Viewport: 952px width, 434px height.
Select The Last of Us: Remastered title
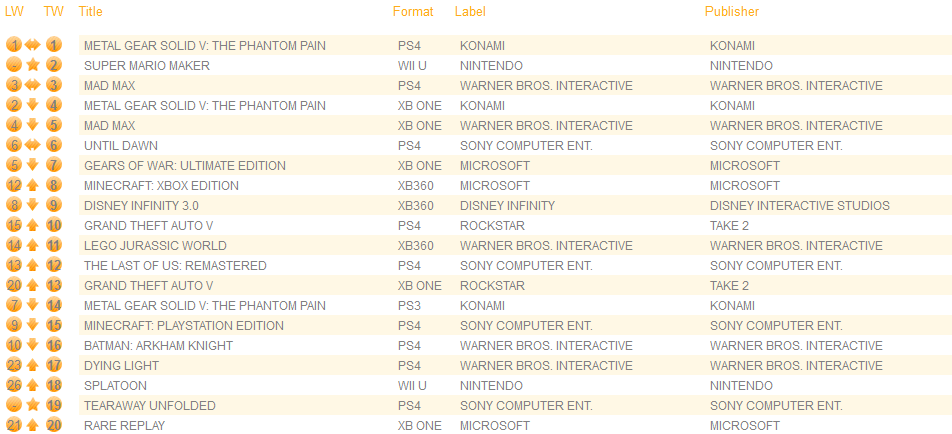[175, 266]
